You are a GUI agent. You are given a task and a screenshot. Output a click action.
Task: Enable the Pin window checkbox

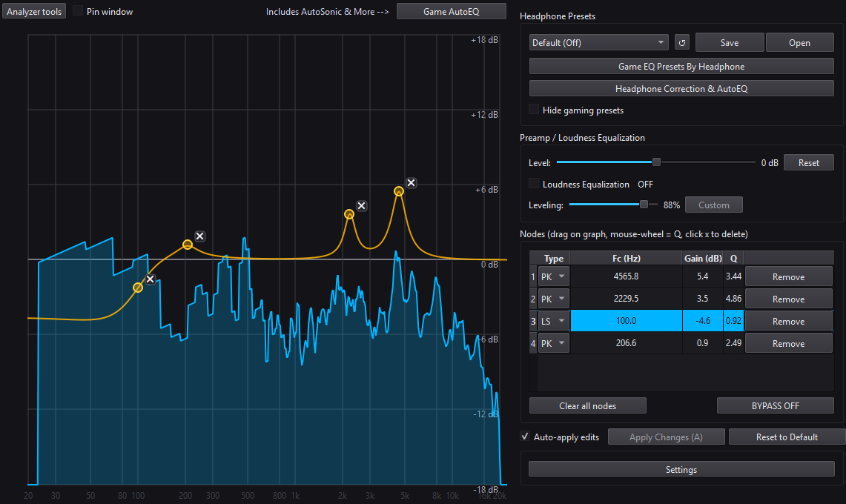79,11
